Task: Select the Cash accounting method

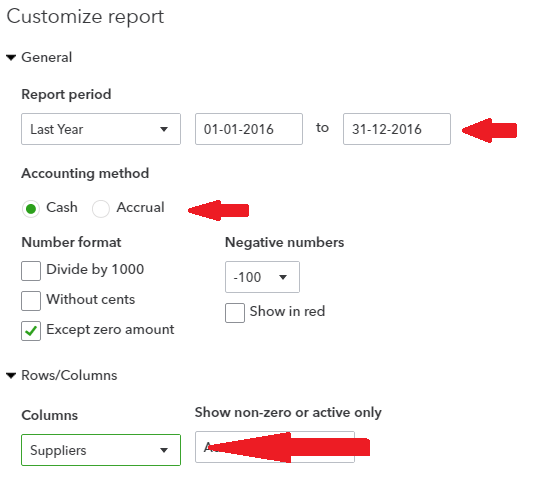Action: pyautogui.click(x=31, y=209)
